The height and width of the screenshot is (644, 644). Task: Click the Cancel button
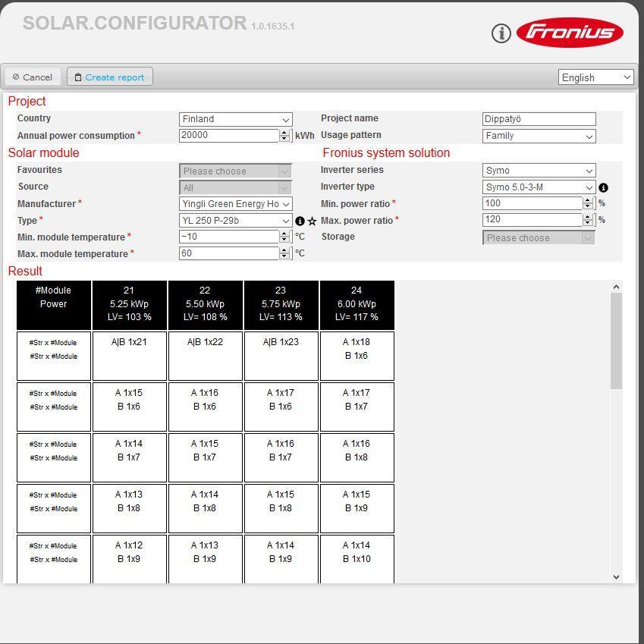[x=33, y=77]
